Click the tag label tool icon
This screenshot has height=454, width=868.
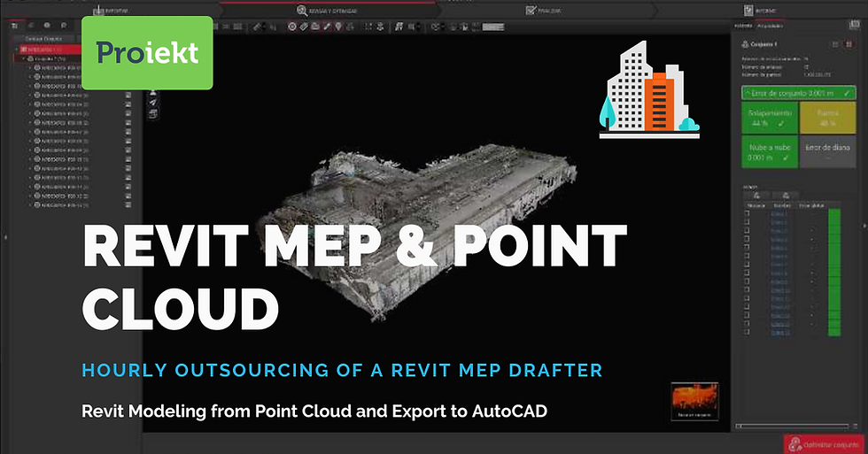tap(304, 27)
